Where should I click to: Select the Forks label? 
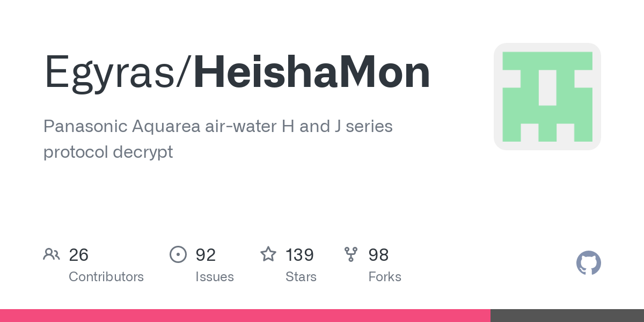tap(385, 277)
